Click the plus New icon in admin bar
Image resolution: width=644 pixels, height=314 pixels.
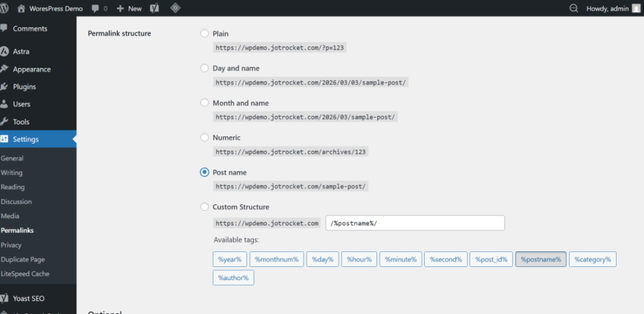(120, 8)
